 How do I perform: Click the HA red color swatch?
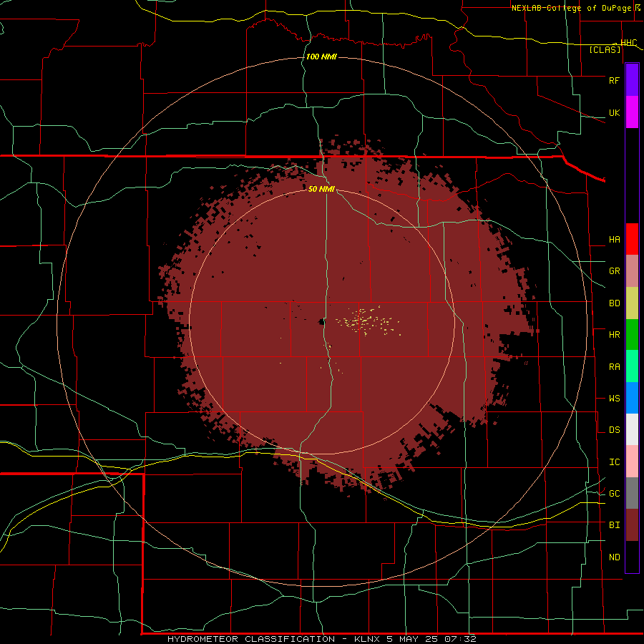pyautogui.click(x=632, y=239)
